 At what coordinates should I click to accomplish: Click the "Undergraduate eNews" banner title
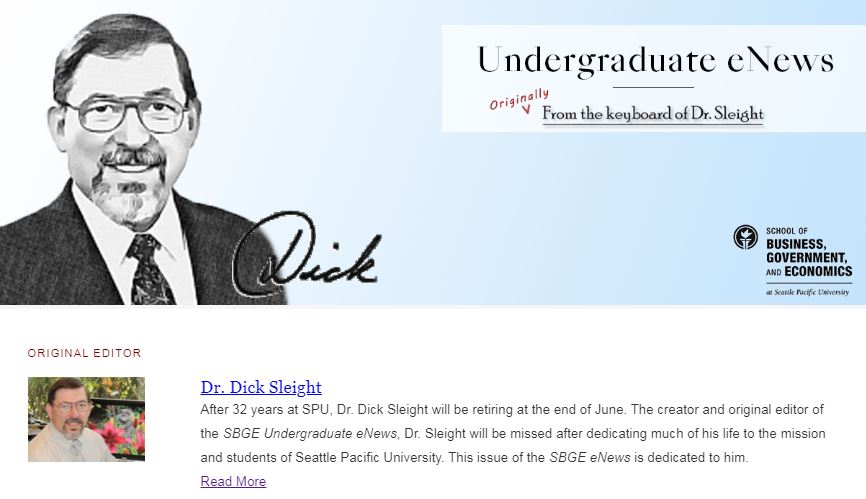(x=655, y=60)
